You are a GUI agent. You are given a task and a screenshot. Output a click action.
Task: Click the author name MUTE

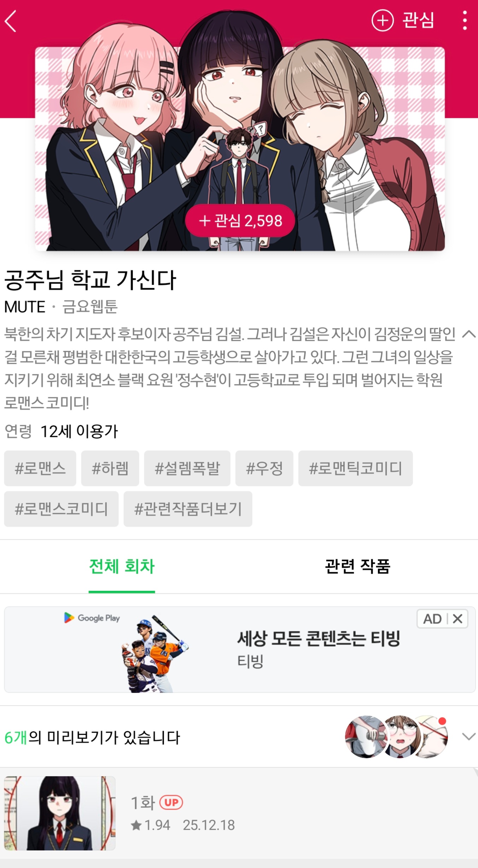tap(25, 307)
